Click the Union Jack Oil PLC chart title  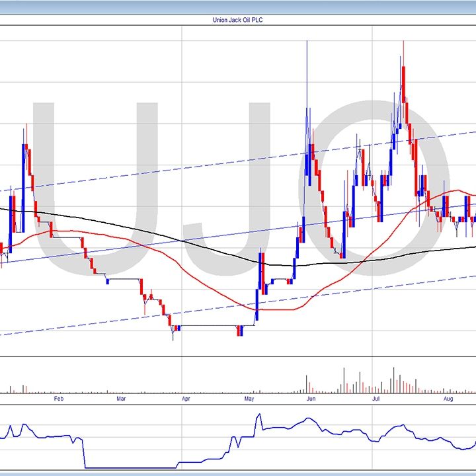pyautogui.click(x=237, y=20)
